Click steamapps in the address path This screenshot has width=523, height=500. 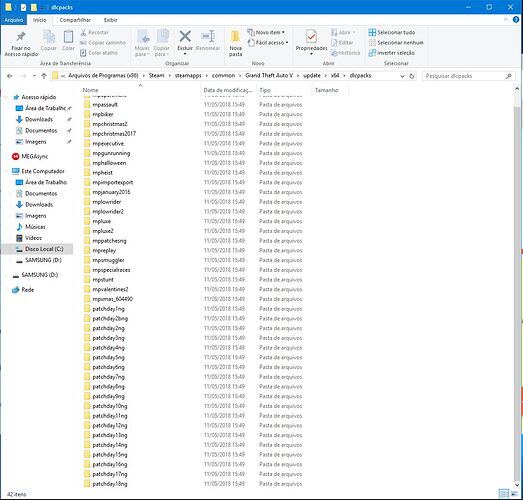(188, 76)
